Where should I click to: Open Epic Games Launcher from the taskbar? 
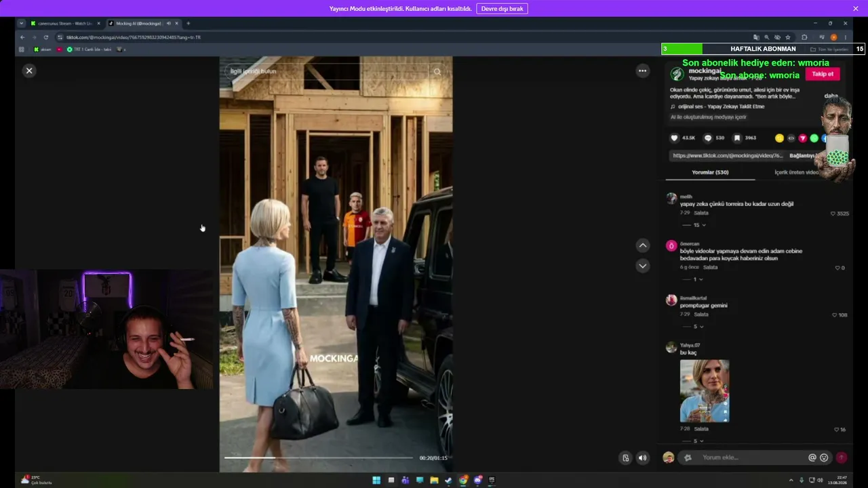492,481
